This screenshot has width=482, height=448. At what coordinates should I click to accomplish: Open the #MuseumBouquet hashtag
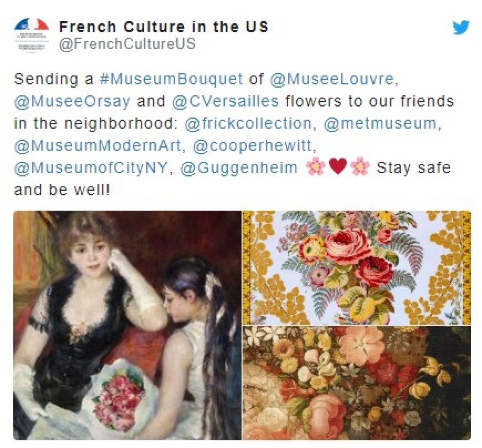tap(171, 79)
